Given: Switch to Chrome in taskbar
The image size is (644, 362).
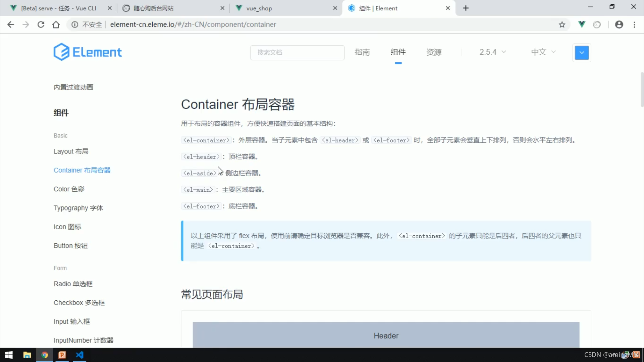Looking at the screenshot, I should [x=45, y=355].
